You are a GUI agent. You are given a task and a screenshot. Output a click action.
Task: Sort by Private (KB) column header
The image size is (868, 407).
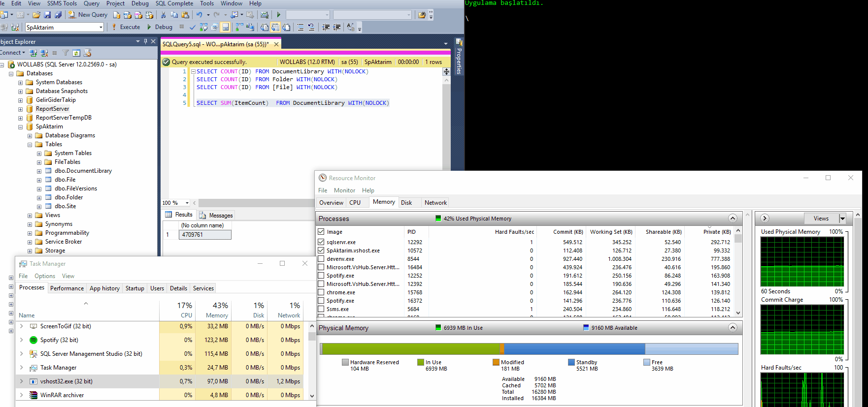tap(717, 232)
